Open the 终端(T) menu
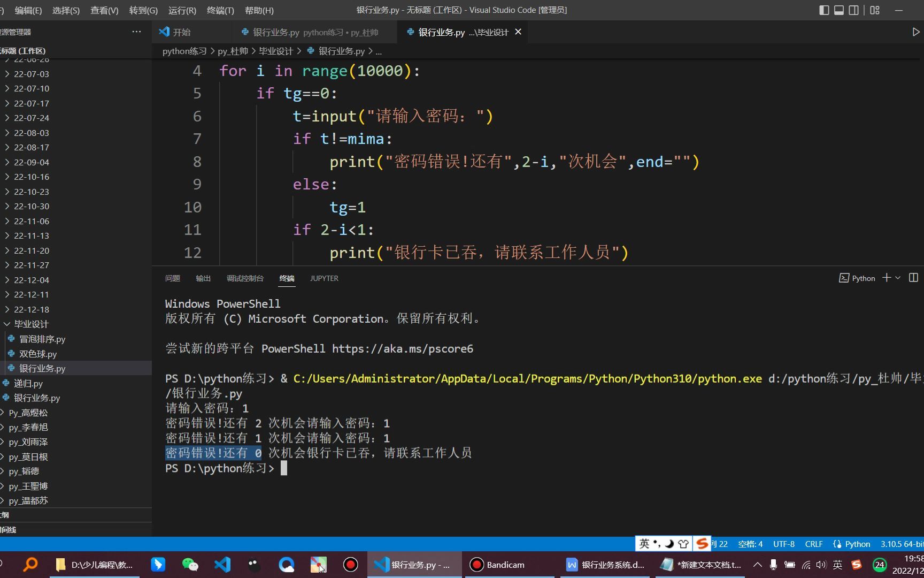This screenshot has height=578, width=924. [x=220, y=10]
